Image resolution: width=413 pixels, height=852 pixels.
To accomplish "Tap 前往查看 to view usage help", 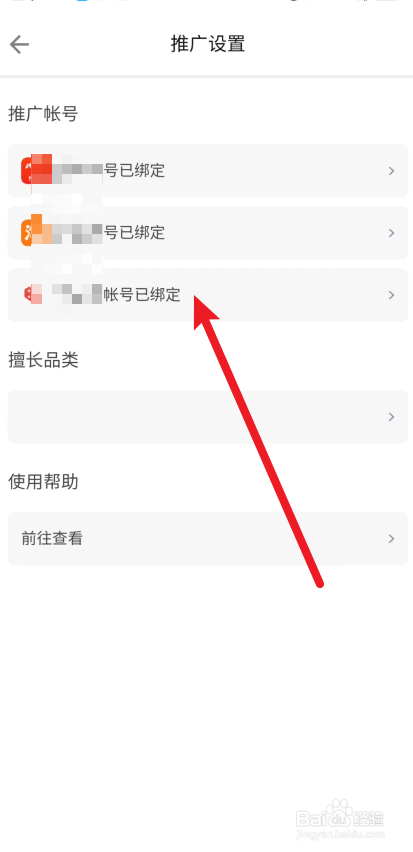I will tap(52, 538).
